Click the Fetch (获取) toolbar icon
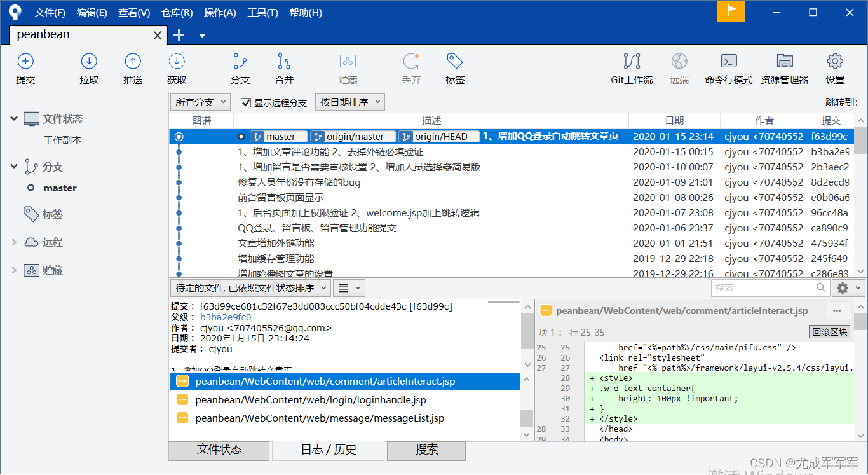Viewport: 868px width, 475px height. coord(176,61)
